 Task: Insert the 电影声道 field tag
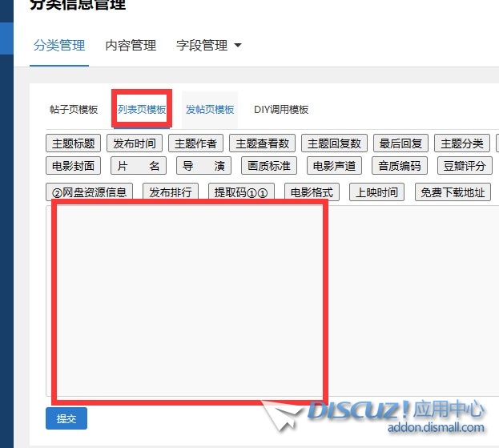point(334,166)
